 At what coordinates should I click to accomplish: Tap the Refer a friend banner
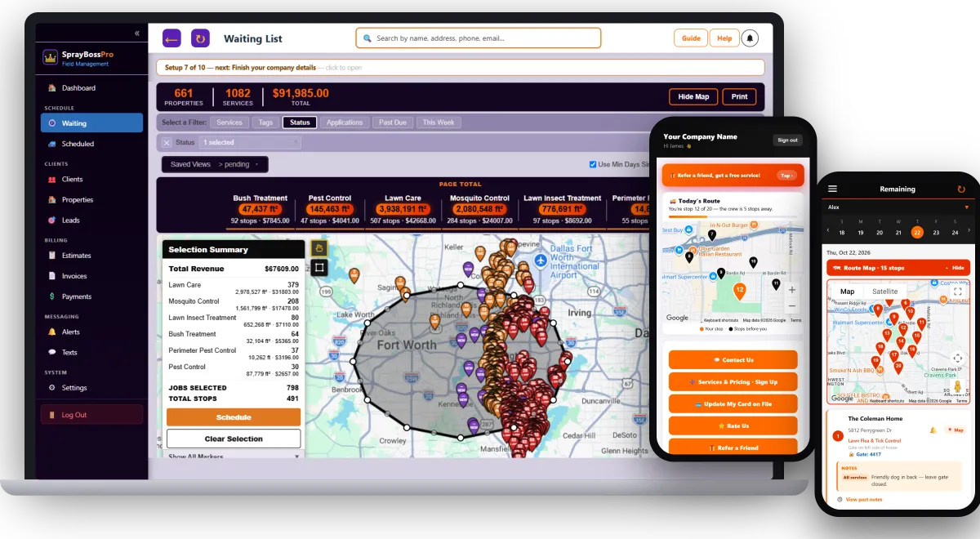coord(733,175)
